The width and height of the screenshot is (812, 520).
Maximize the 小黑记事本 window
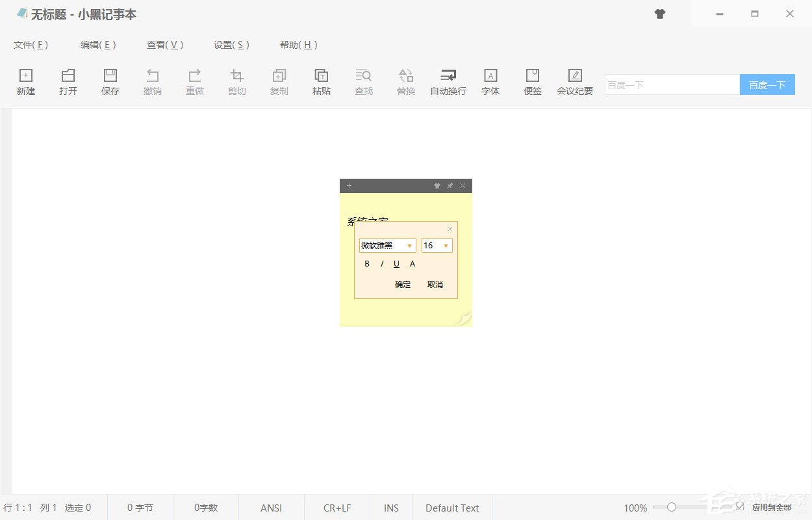pyautogui.click(x=755, y=14)
